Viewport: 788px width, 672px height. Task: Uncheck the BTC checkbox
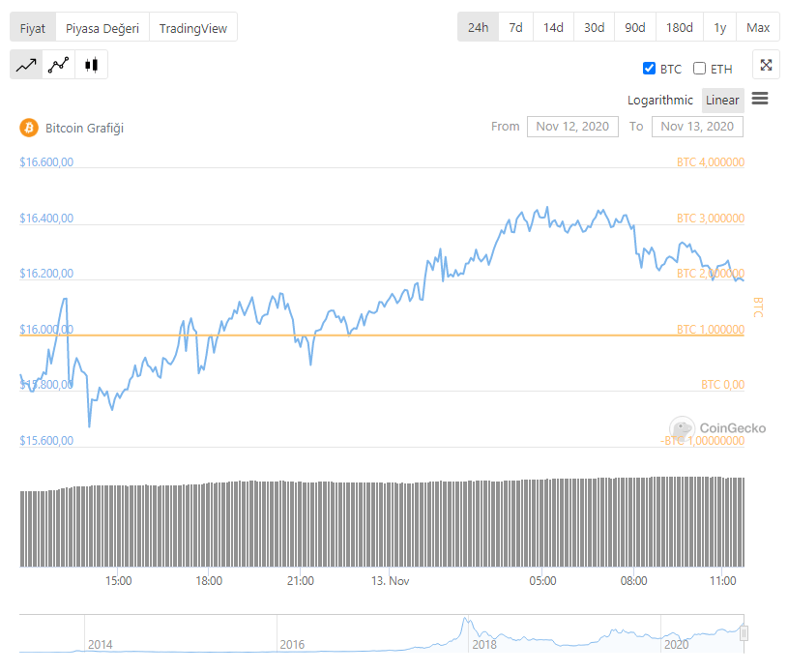point(650,69)
